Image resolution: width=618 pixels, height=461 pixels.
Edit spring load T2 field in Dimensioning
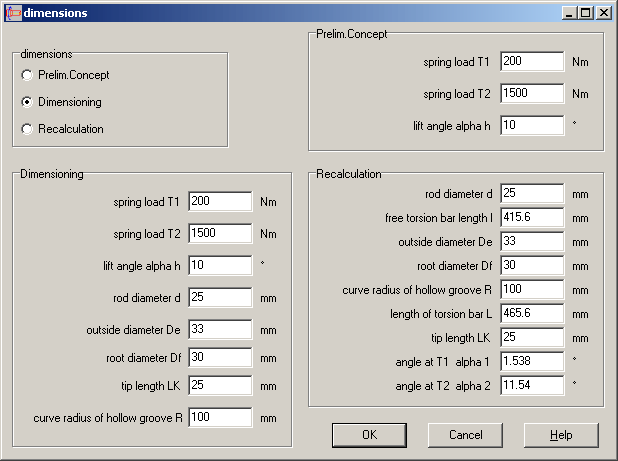pyautogui.click(x=220, y=234)
